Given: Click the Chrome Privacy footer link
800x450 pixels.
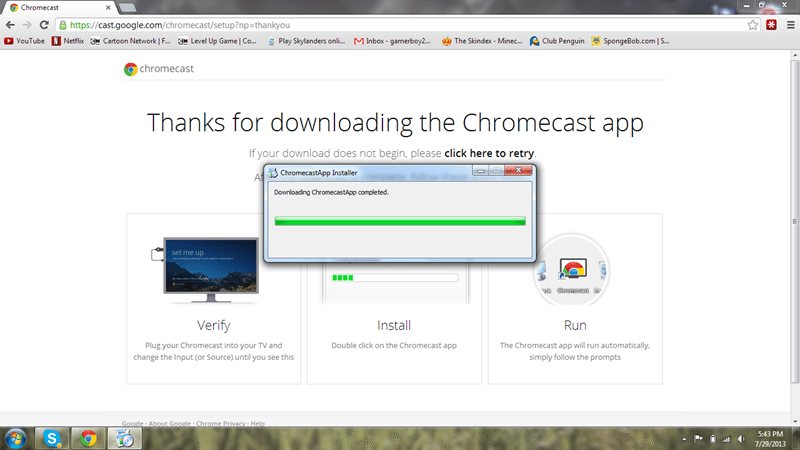Looking at the screenshot, I should [x=220, y=423].
